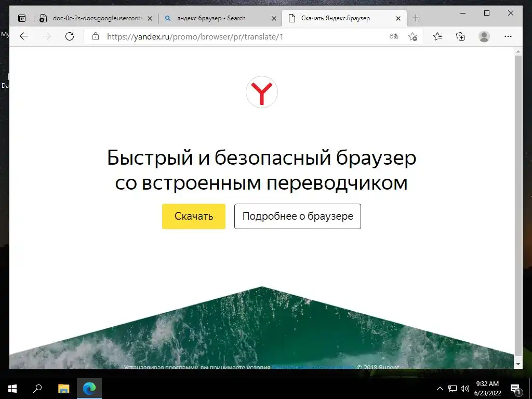Close the Edge browser window
This screenshot has width=532, height=399.
click(x=510, y=13)
